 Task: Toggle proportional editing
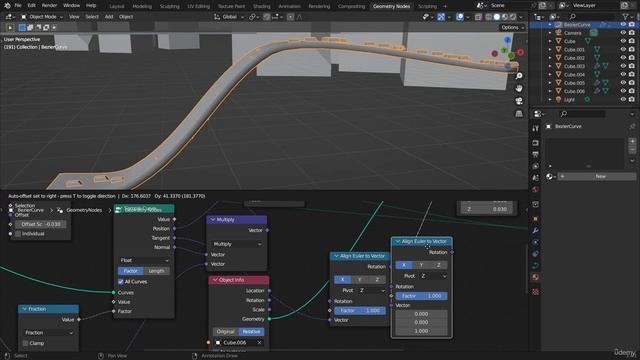[x=290, y=17]
